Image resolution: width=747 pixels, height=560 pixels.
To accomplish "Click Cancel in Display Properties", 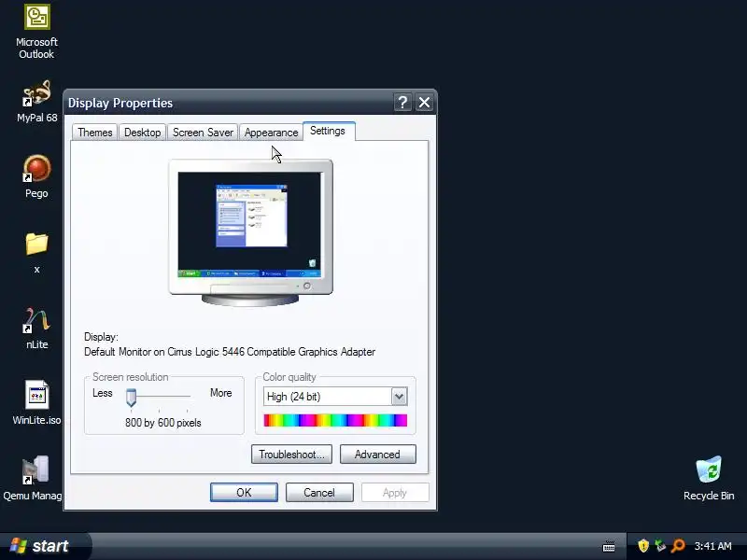I will (x=319, y=493).
